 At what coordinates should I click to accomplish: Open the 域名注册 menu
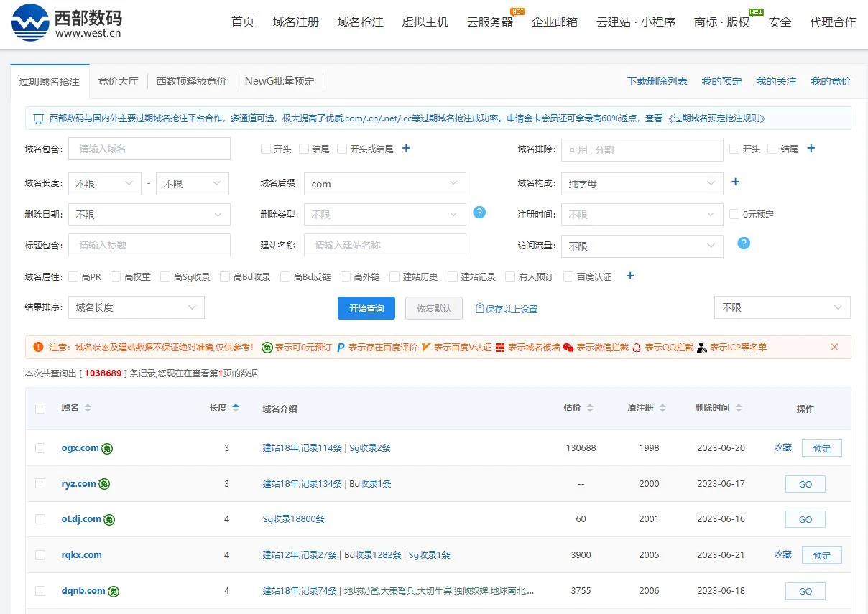click(x=296, y=22)
